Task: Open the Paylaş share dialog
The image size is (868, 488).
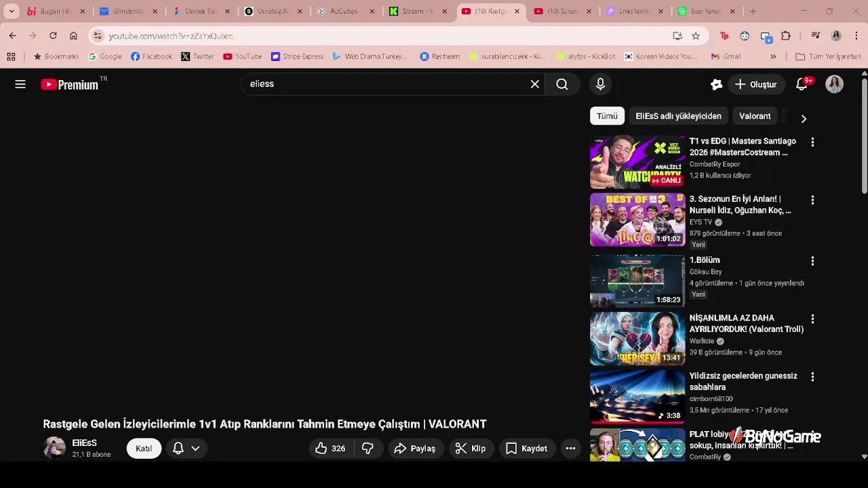Action: click(x=415, y=448)
